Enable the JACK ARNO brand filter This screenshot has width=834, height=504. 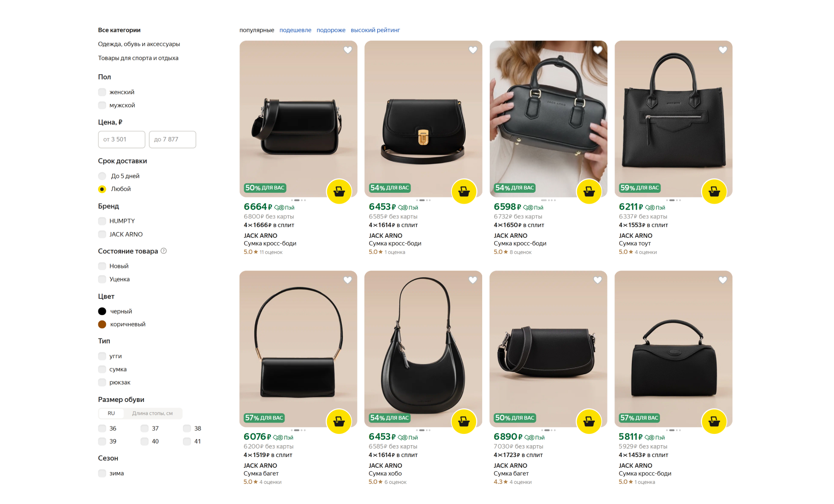[x=102, y=234]
